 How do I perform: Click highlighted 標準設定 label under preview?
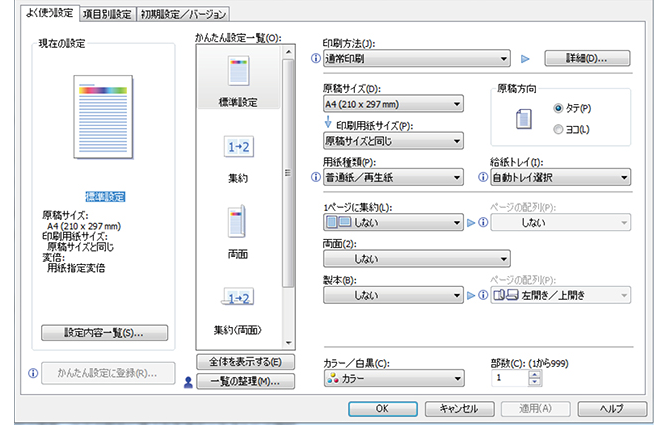point(105,197)
